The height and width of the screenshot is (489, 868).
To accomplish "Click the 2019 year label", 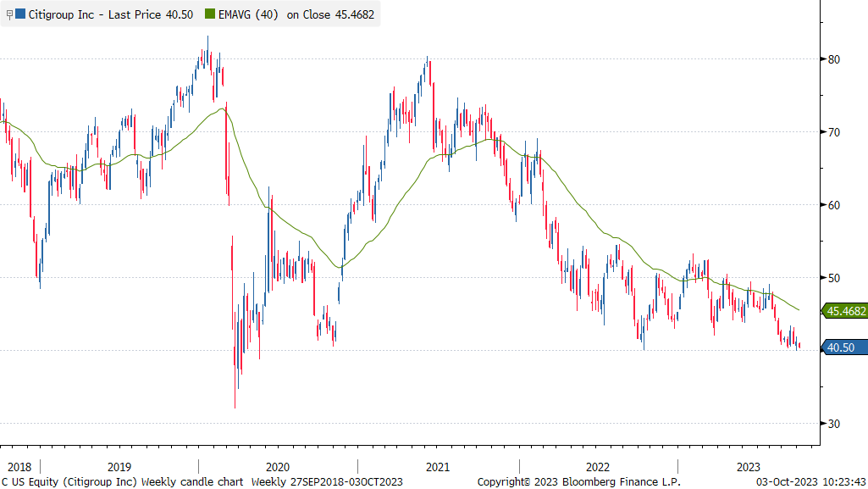I will tap(119, 467).
